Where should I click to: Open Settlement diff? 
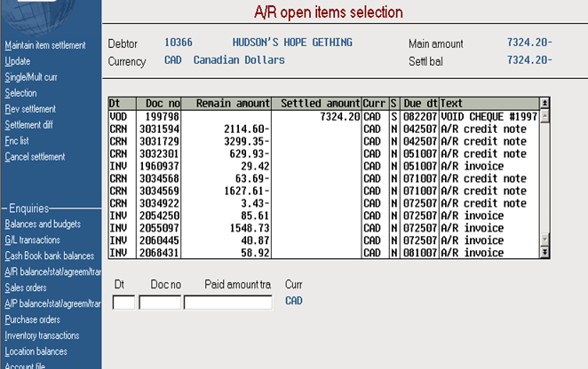pyautogui.click(x=28, y=125)
